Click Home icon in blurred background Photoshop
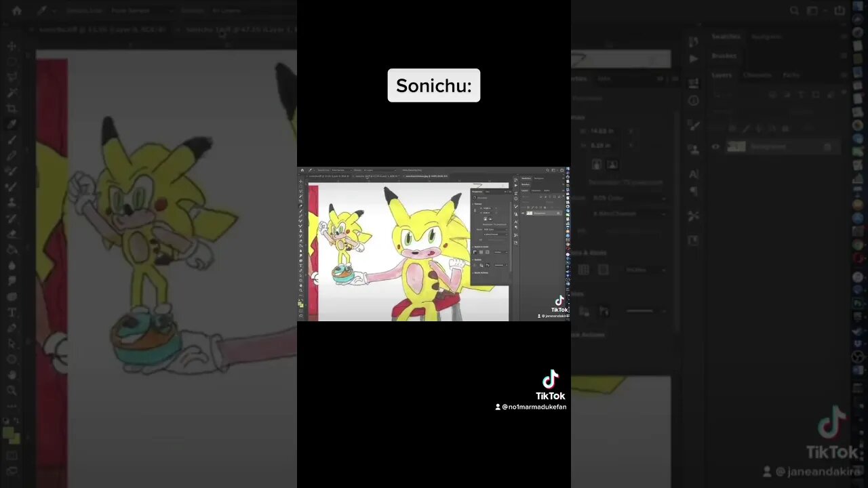Image resolution: width=868 pixels, height=488 pixels. tap(17, 11)
